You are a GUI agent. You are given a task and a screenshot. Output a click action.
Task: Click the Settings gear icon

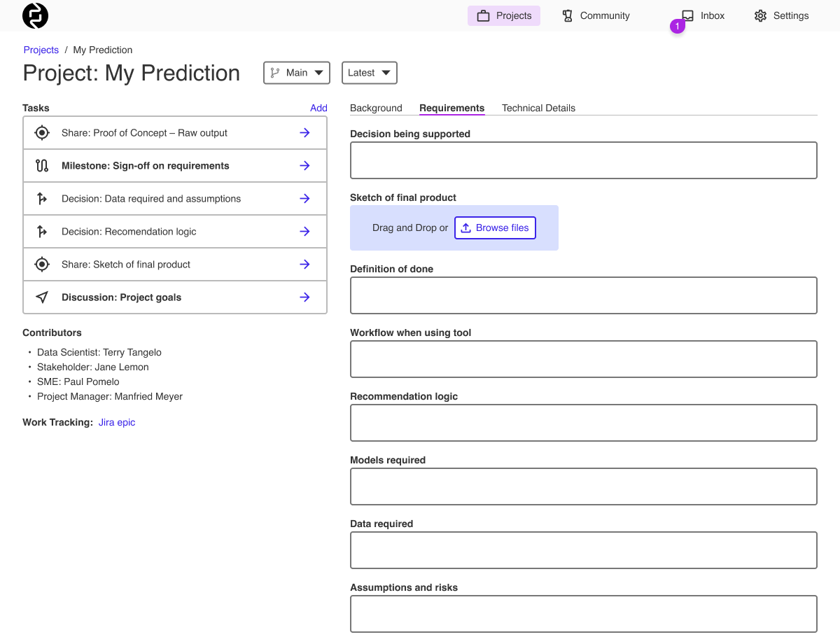coord(760,15)
